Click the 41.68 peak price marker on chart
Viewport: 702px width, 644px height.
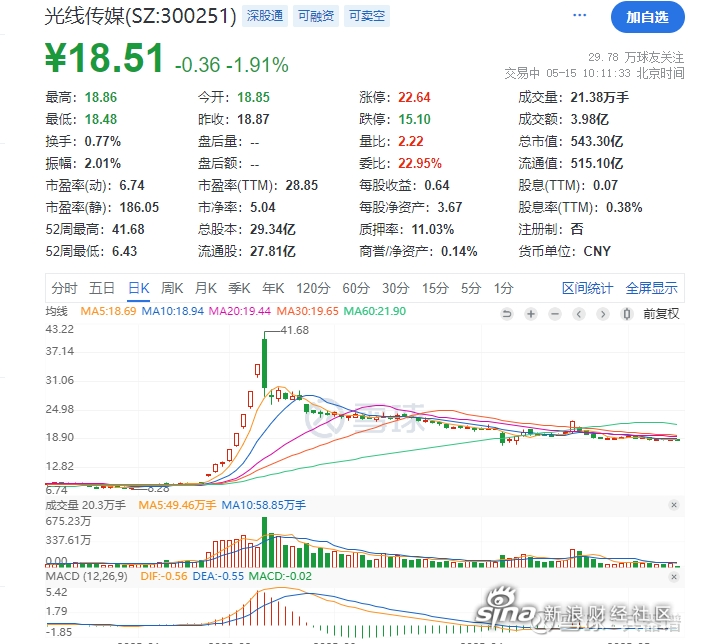pyautogui.click(x=295, y=331)
